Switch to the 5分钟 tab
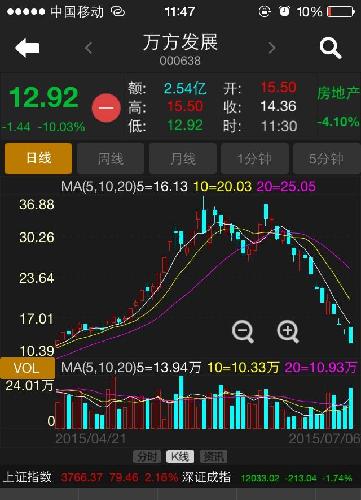 pos(327,158)
